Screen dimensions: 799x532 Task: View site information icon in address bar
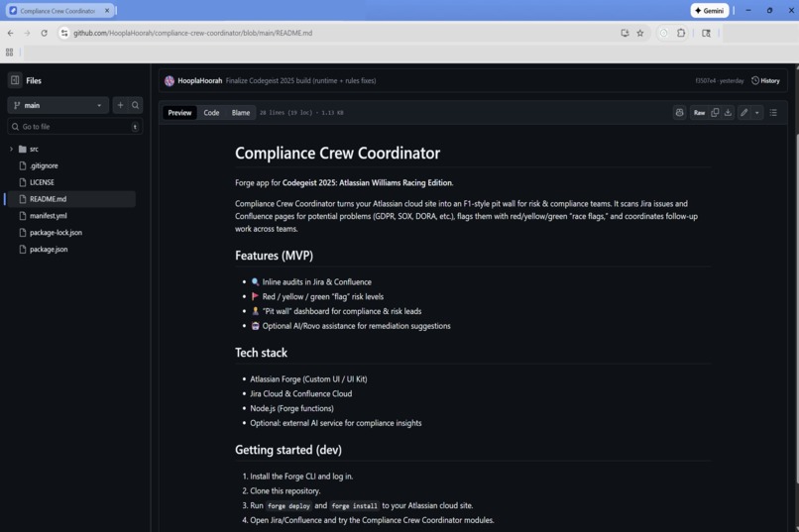(x=63, y=33)
